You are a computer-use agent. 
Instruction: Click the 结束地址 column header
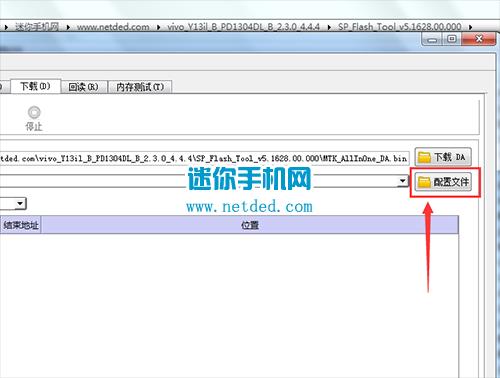point(21,225)
